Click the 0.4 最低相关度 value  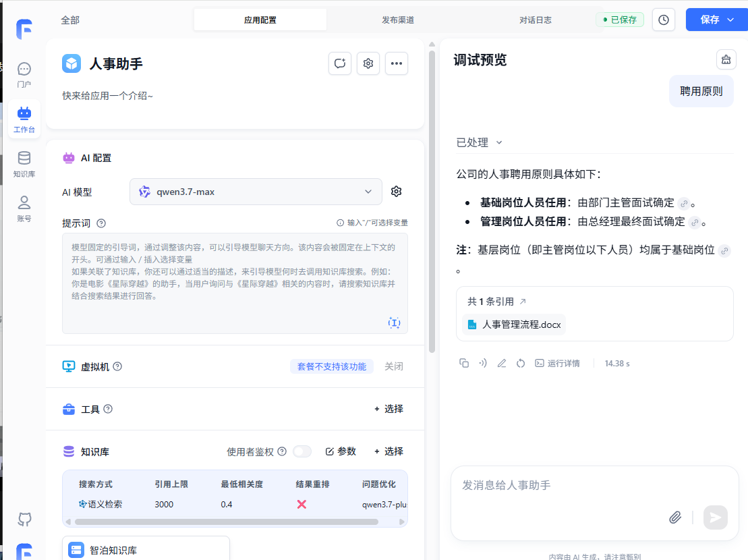[227, 504]
